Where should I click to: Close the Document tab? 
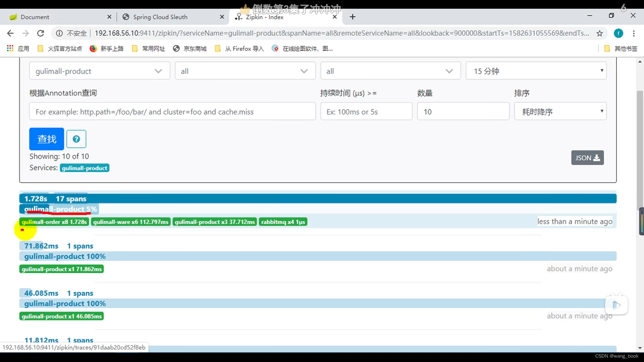pos(109,17)
